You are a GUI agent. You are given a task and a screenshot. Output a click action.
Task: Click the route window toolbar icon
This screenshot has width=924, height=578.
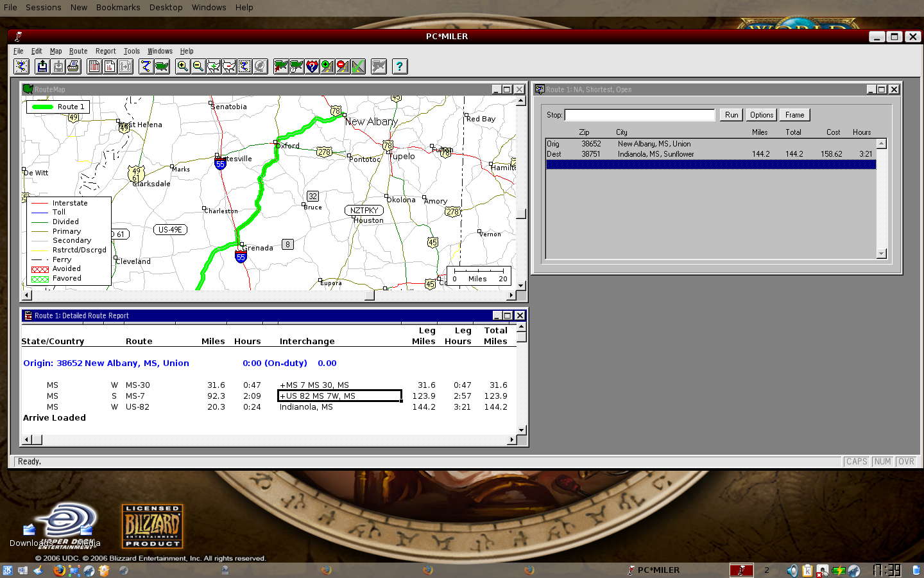(146, 66)
